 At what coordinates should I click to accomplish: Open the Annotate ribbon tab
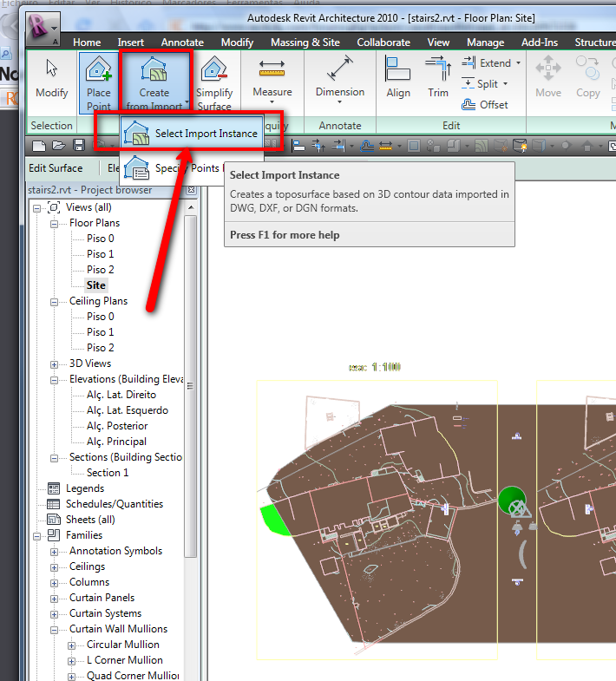click(182, 42)
